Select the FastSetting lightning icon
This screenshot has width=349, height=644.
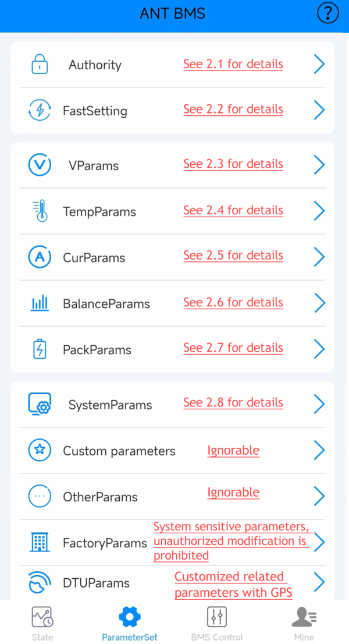point(39,109)
